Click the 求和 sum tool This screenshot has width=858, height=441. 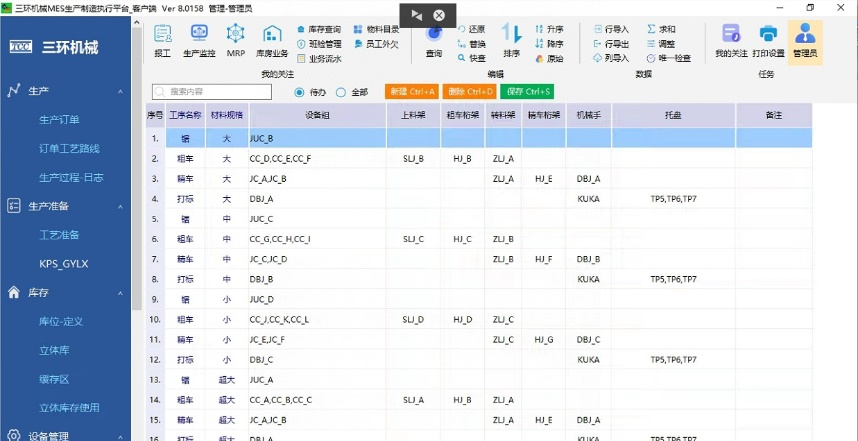click(x=661, y=29)
